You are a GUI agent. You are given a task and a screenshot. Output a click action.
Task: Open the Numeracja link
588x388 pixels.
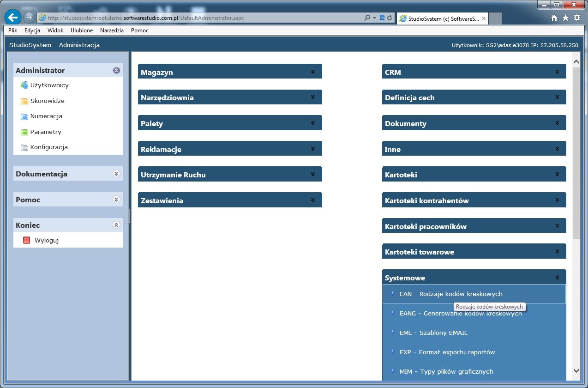[46, 116]
